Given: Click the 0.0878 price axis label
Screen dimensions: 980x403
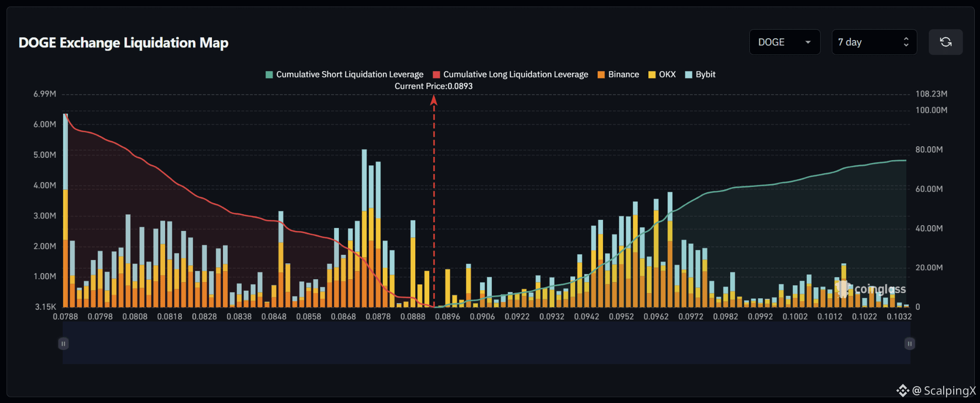Looking at the screenshot, I should [378, 316].
